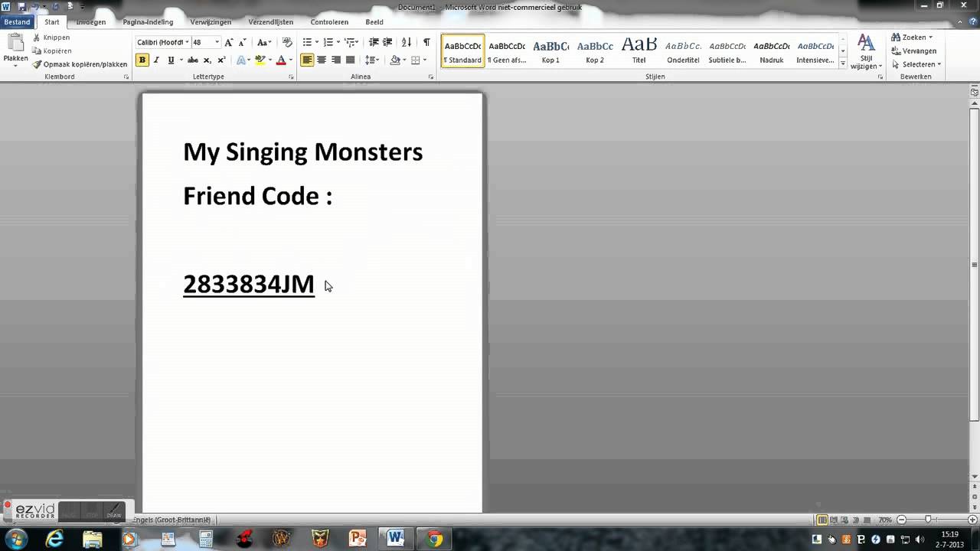Open the numbered list dropdown

pyautogui.click(x=338, y=43)
